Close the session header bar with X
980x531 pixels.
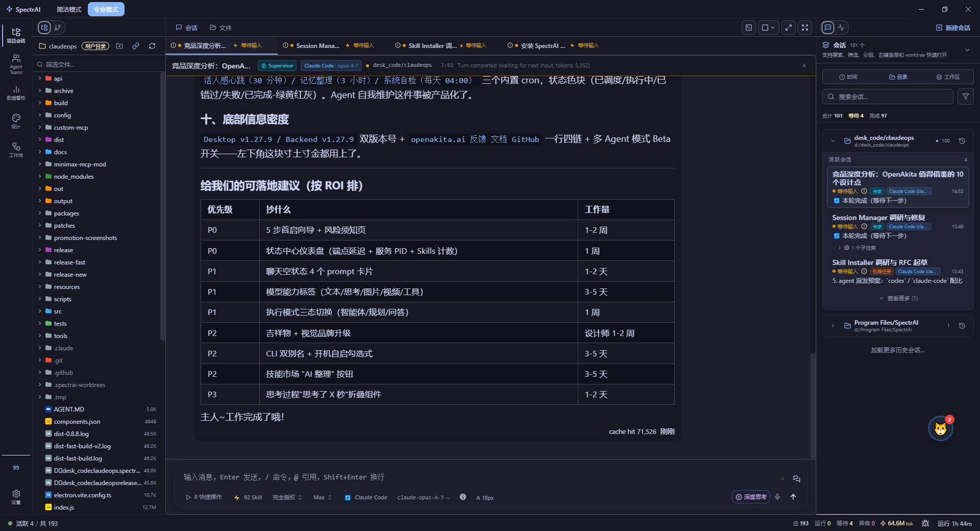point(804,65)
